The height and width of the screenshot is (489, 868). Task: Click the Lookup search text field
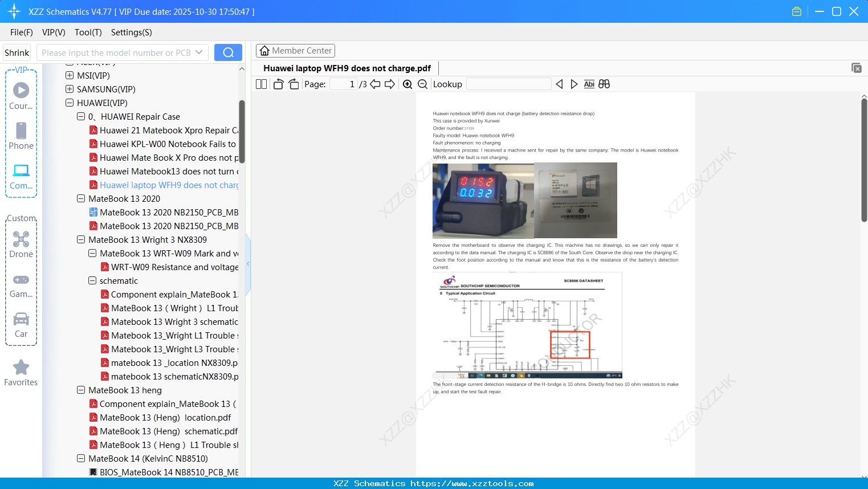(x=509, y=84)
